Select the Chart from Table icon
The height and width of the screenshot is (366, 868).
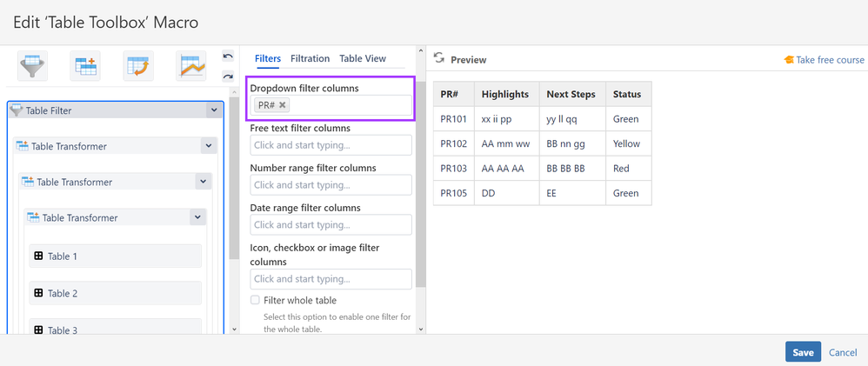[191, 66]
